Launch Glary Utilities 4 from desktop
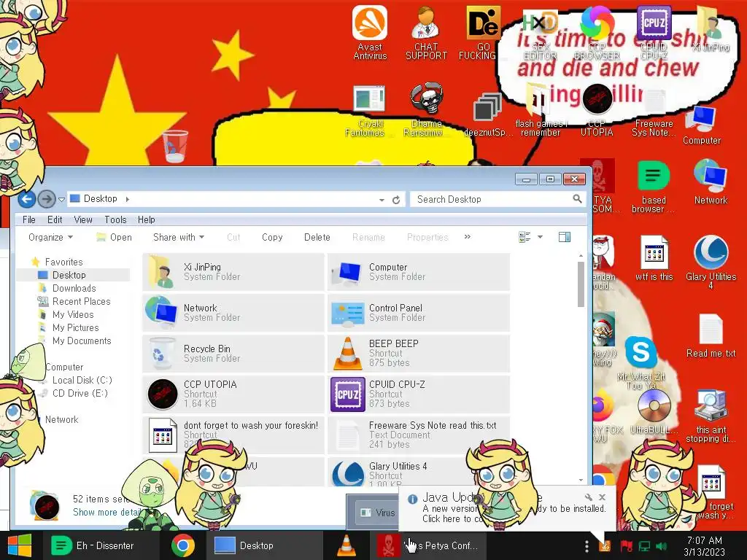747x560 pixels. [711, 262]
